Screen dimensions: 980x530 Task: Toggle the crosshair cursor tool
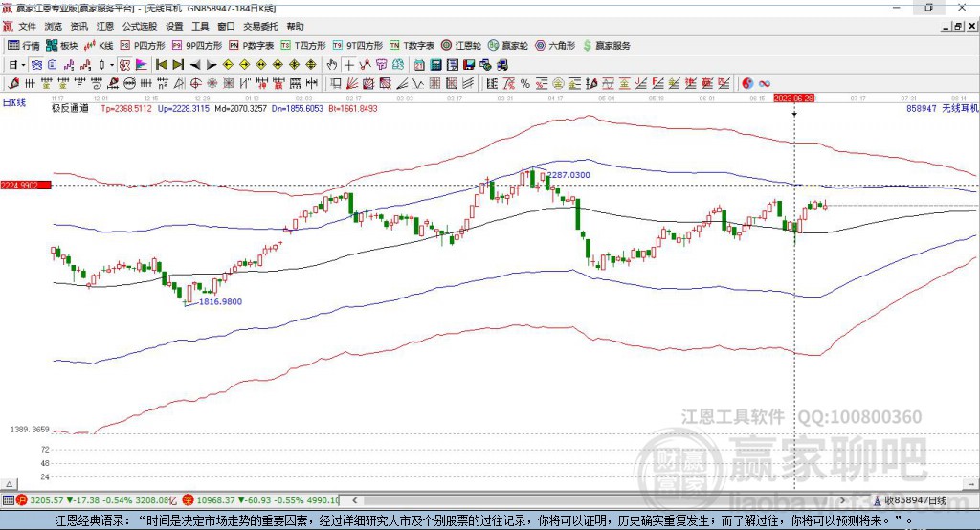(x=348, y=65)
